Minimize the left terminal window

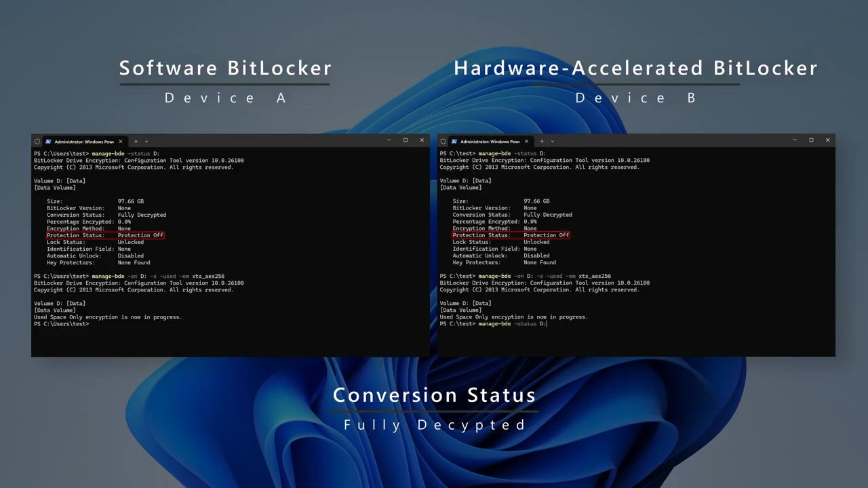[389, 140]
